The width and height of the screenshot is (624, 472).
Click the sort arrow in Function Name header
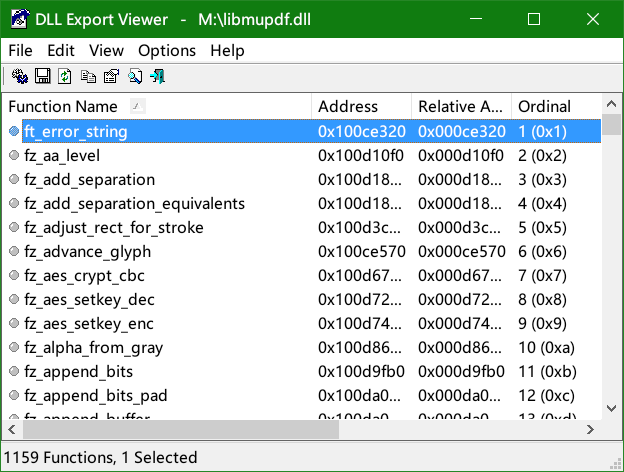point(138,106)
